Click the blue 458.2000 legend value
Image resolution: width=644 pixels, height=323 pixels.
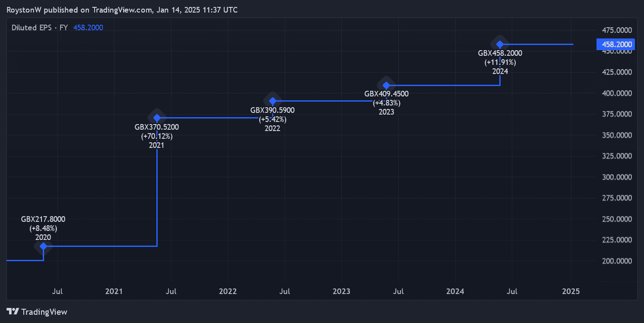(x=88, y=28)
